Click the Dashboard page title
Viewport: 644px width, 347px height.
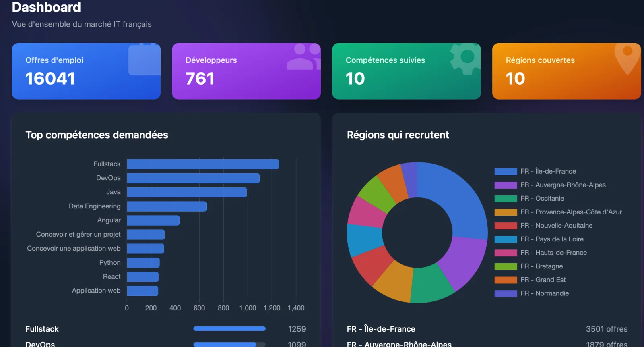(x=46, y=7)
